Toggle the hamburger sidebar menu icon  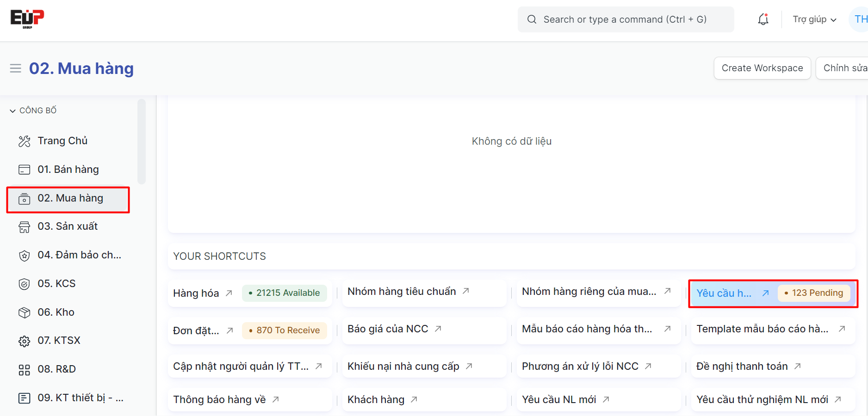16,68
